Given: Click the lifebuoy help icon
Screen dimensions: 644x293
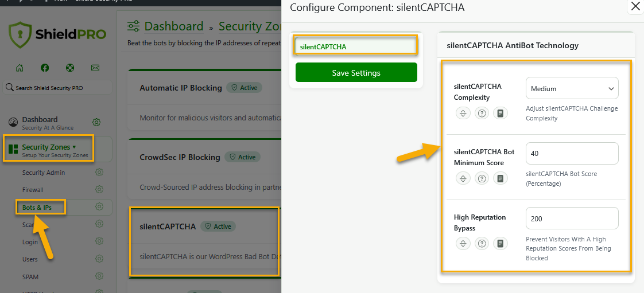Looking at the screenshot, I should coord(70,68).
